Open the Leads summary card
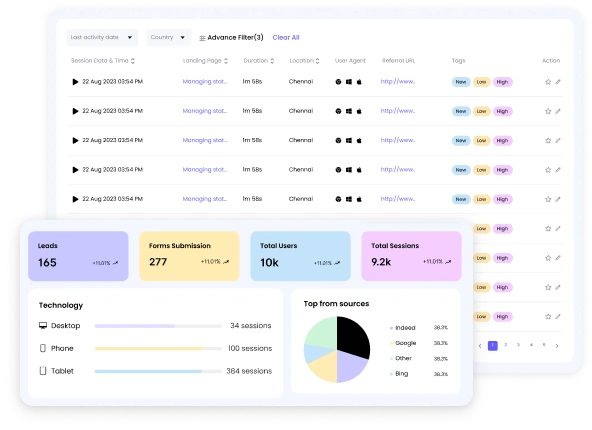 click(x=78, y=256)
